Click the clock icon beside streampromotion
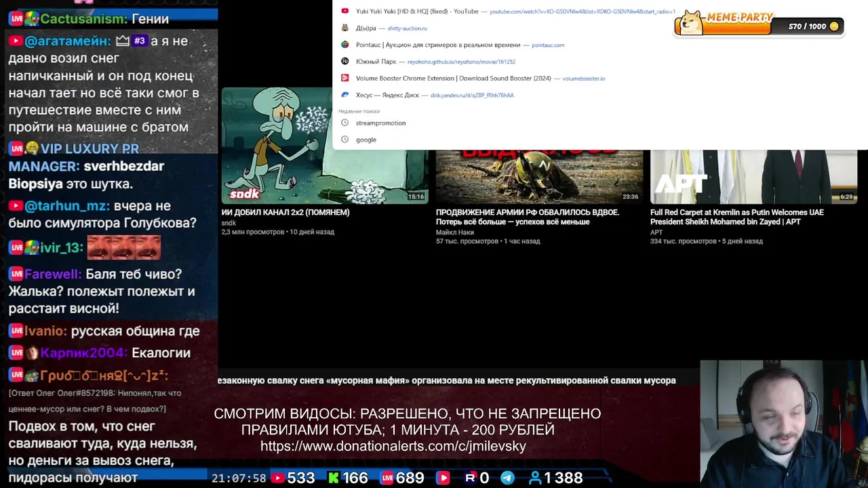This screenshot has height=488, width=868. [344, 123]
